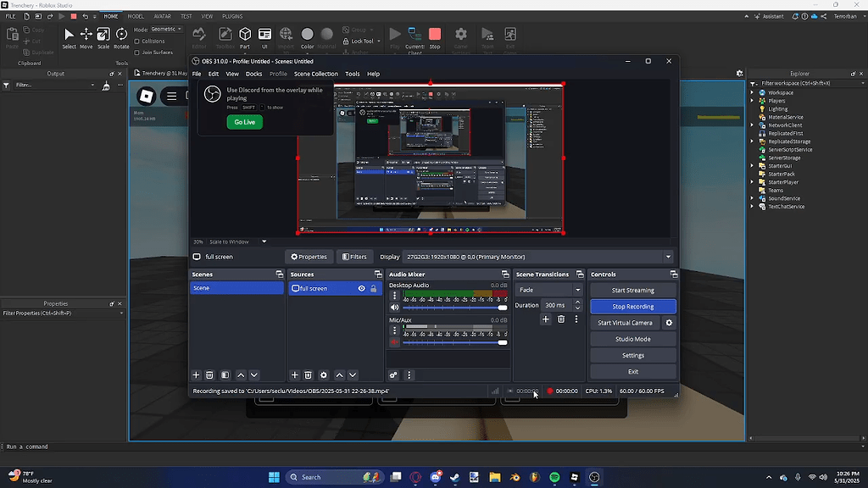Open scene filters icon in Scenes dock
Viewport: 868px width, 488px height.
click(x=225, y=375)
